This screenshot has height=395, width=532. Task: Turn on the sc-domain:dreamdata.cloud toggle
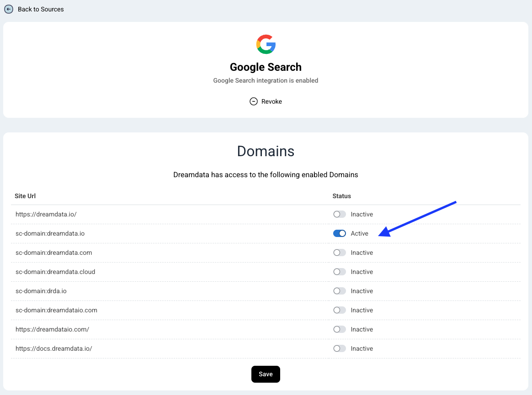339,272
